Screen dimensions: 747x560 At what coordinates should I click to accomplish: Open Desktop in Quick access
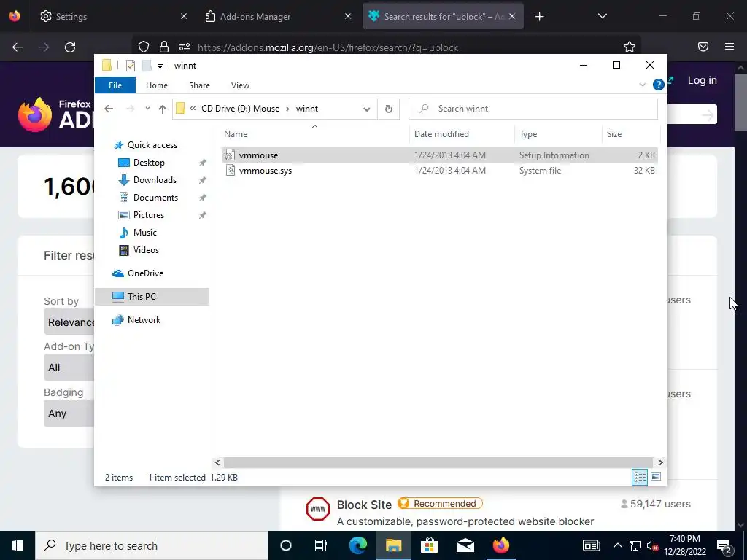pos(149,163)
